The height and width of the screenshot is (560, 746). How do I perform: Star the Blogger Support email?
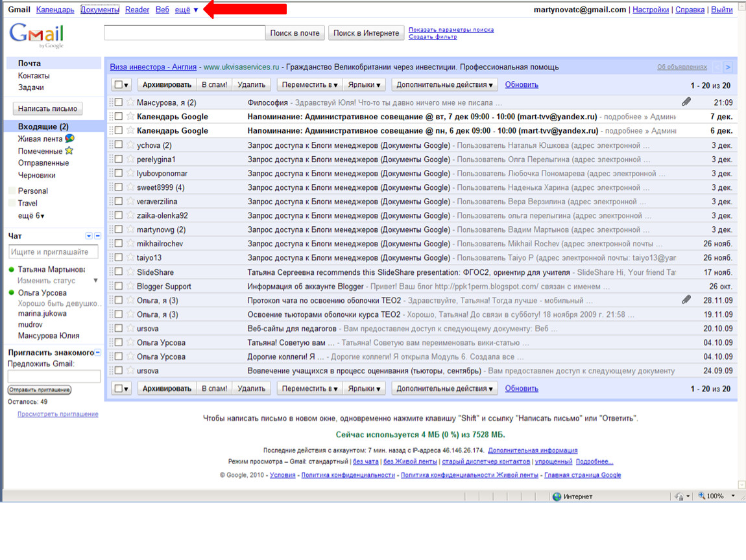(130, 286)
